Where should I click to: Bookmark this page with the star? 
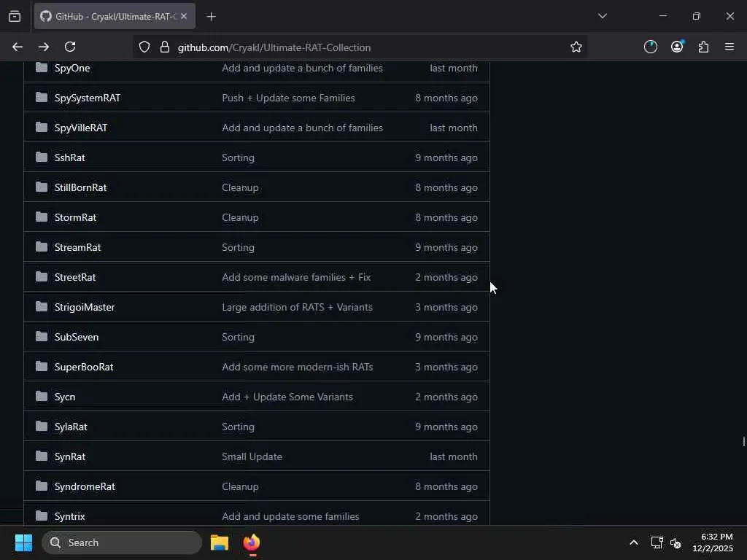coord(576,47)
